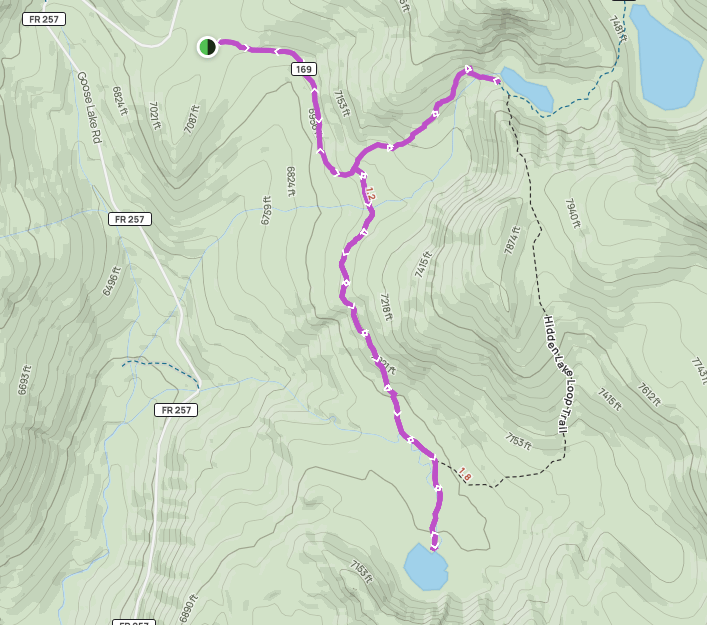Click the small lake near the trail's northeast end
707x625 pixels.
point(527,89)
